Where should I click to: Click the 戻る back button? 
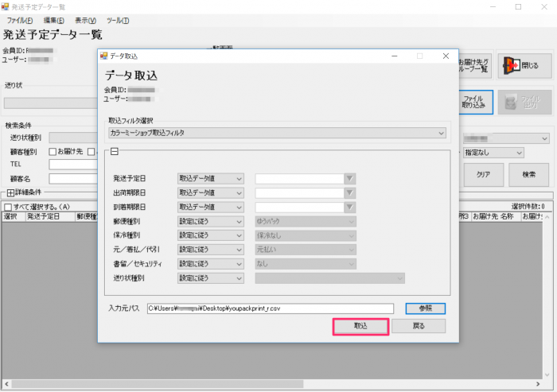[x=419, y=326]
